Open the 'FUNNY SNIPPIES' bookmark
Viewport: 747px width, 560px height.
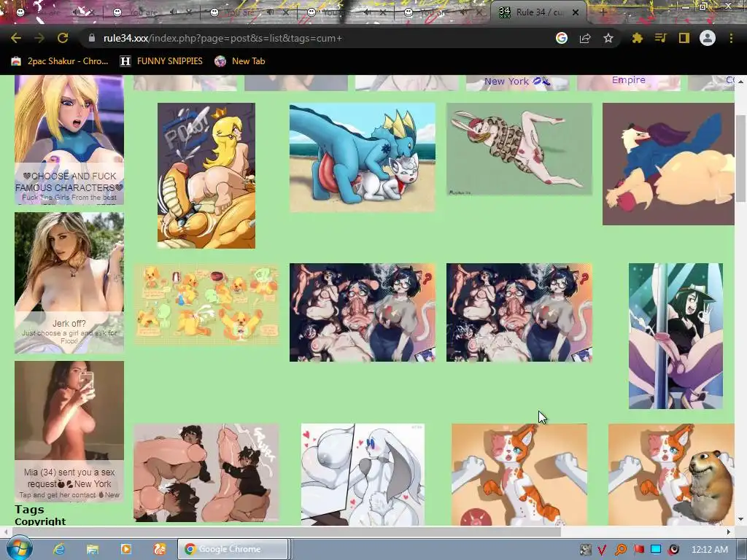click(x=161, y=61)
